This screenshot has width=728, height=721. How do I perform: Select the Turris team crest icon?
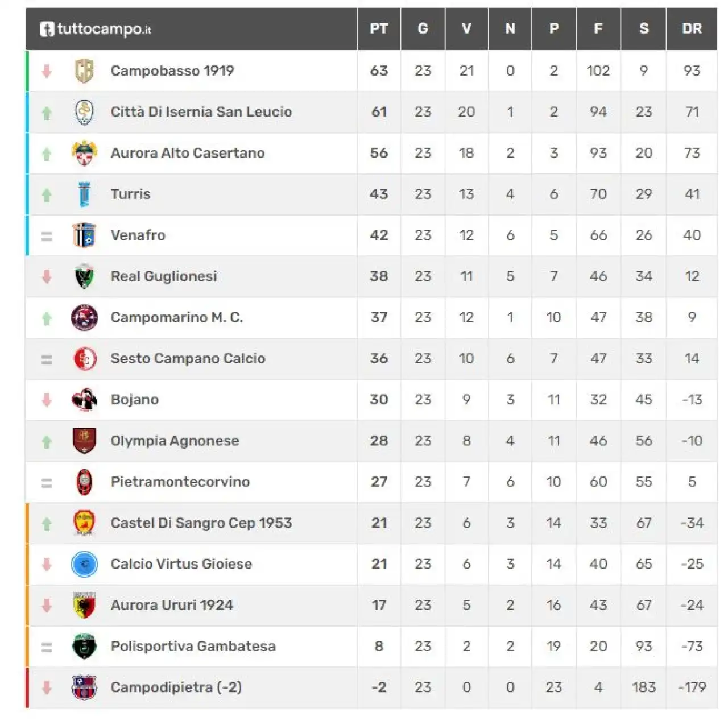point(84,194)
